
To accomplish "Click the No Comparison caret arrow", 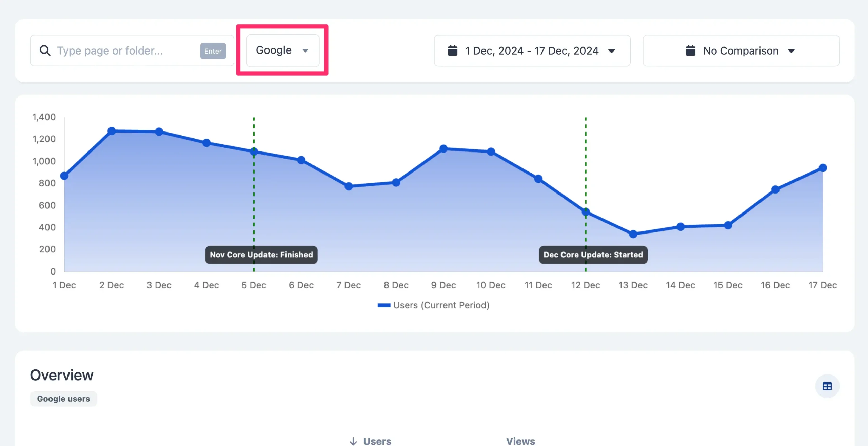I will [x=791, y=51].
